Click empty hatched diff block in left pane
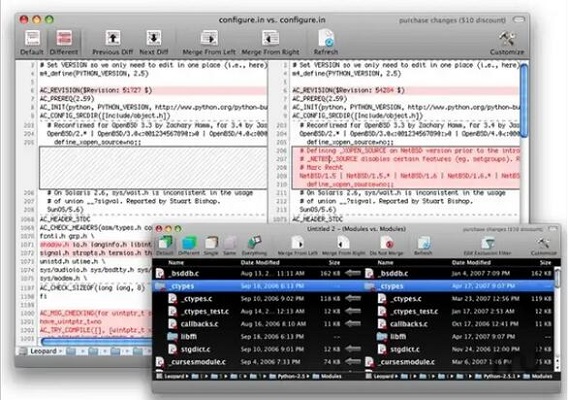The width and height of the screenshot is (568, 400). [153, 168]
